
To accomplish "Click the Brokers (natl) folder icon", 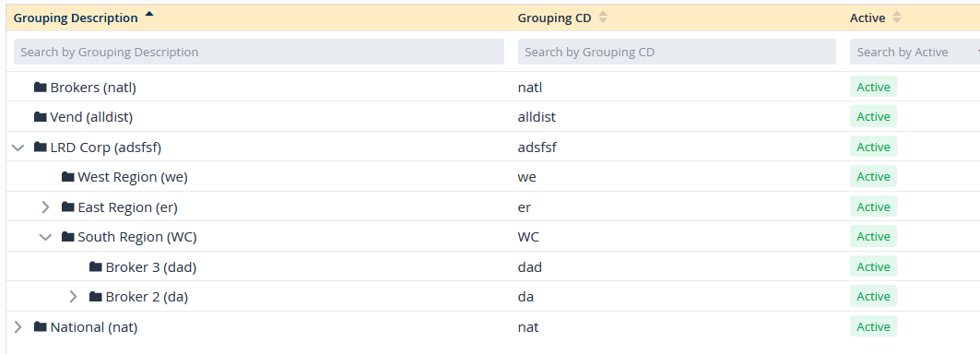I will click(41, 87).
